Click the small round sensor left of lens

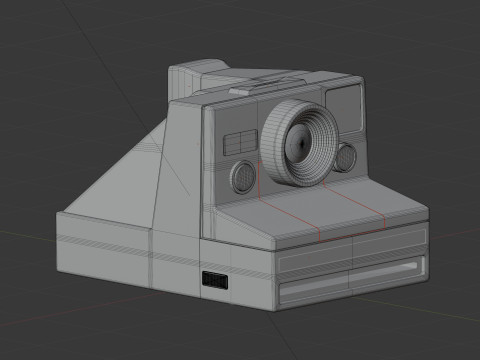click(x=243, y=177)
